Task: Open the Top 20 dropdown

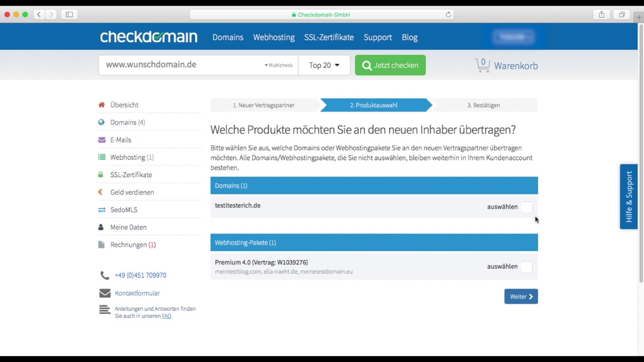Action: (324, 65)
